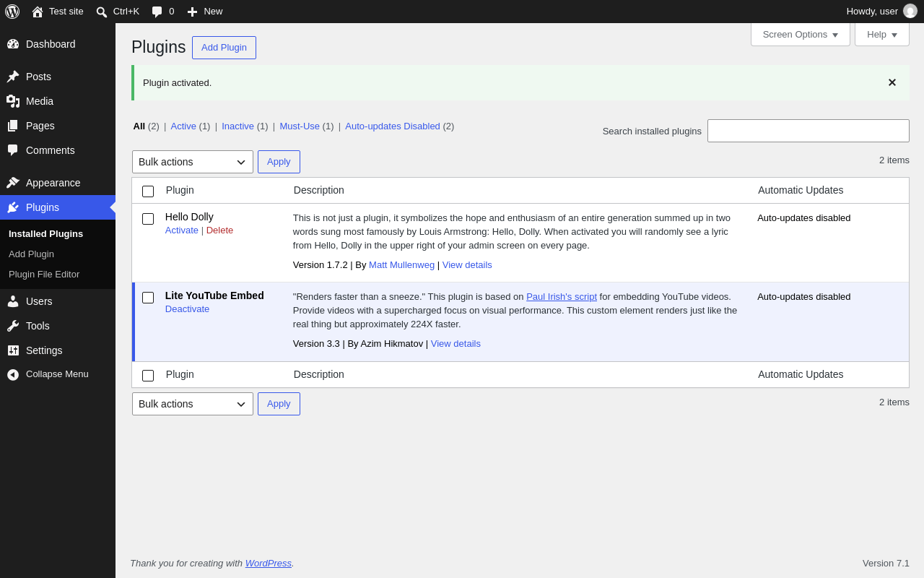This screenshot has width=924, height=578.
Task: Open the Settings menu label
Action: coord(44,350)
